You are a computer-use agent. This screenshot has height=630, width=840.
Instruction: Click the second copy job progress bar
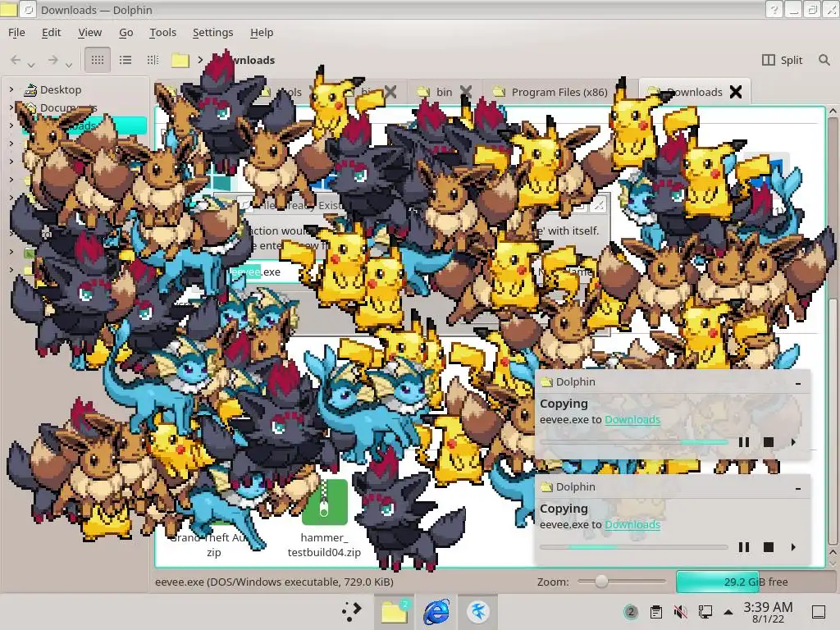[x=634, y=547]
